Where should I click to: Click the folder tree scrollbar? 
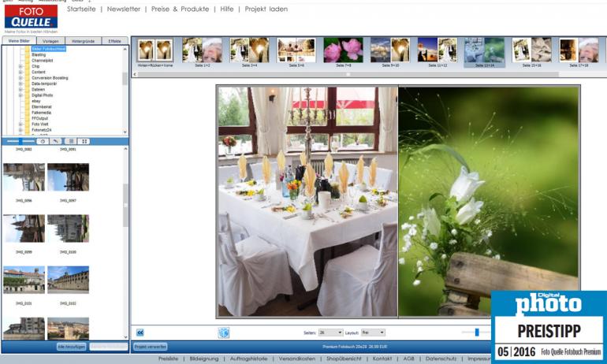[125, 79]
